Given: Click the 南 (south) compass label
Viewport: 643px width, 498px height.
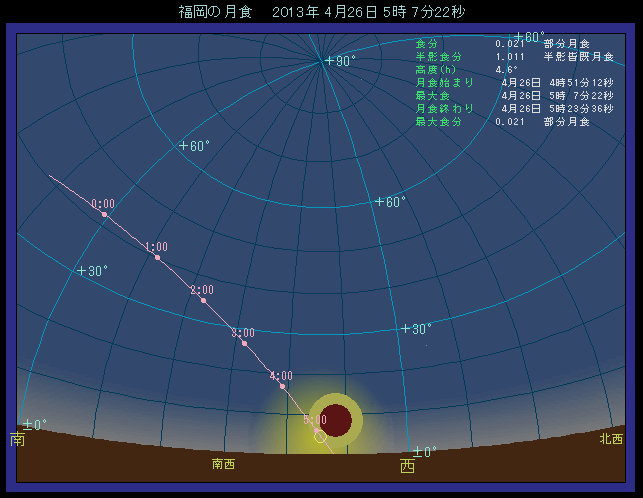Looking at the screenshot, I should coord(17,439).
